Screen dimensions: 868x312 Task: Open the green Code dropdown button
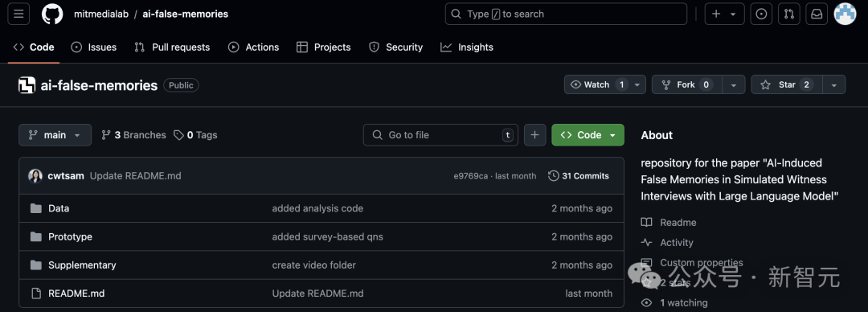tap(588, 134)
